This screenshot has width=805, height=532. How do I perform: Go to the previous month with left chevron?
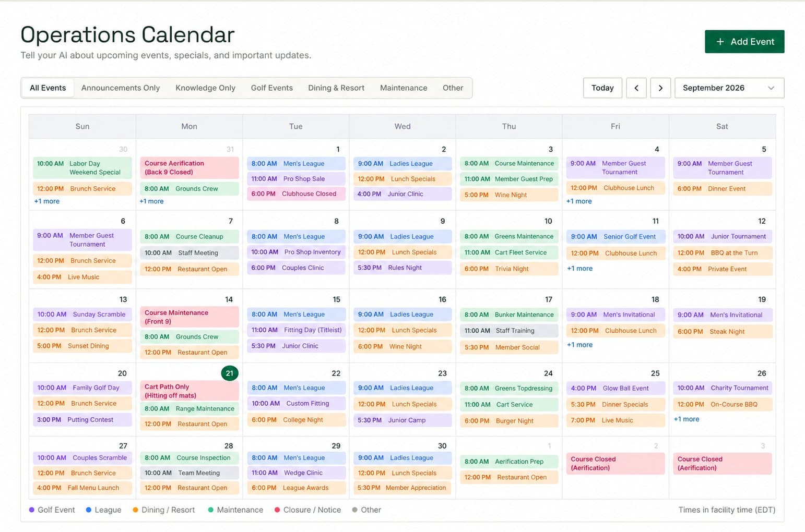point(636,88)
